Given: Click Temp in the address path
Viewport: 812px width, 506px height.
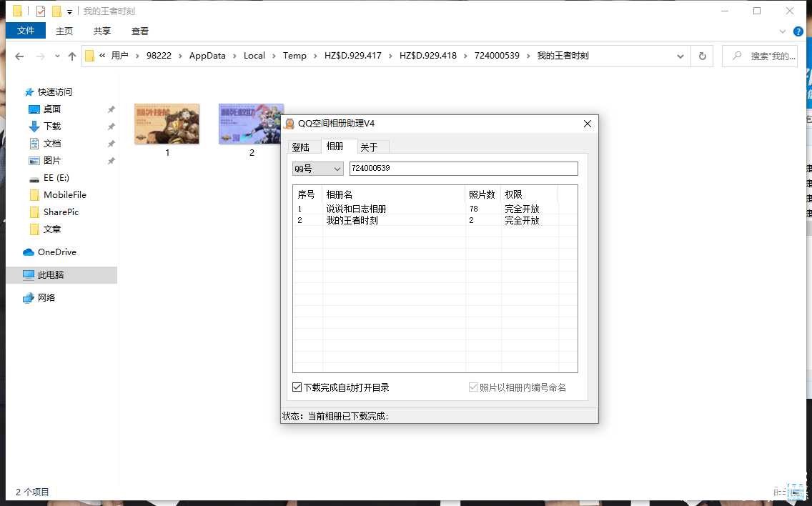Looking at the screenshot, I should coord(294,56).
